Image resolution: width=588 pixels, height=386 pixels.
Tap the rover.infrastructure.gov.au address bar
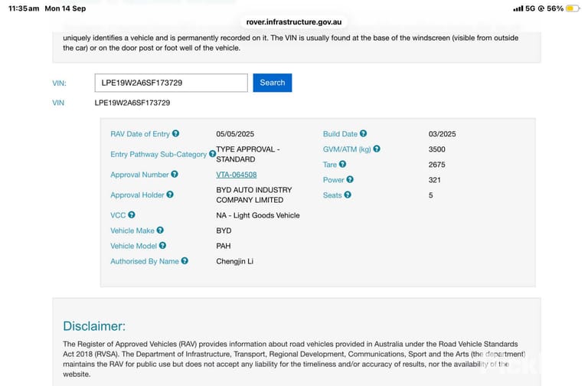pos(294,22)
